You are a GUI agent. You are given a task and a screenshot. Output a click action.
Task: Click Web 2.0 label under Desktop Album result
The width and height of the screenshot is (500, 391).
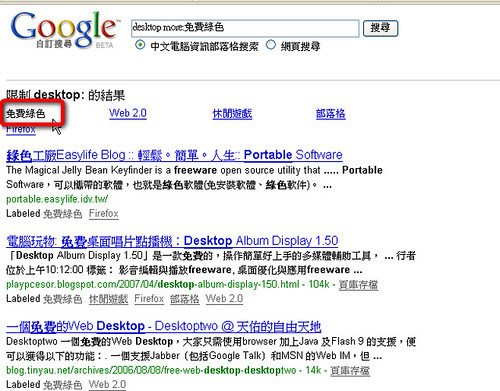coord(224,299)
